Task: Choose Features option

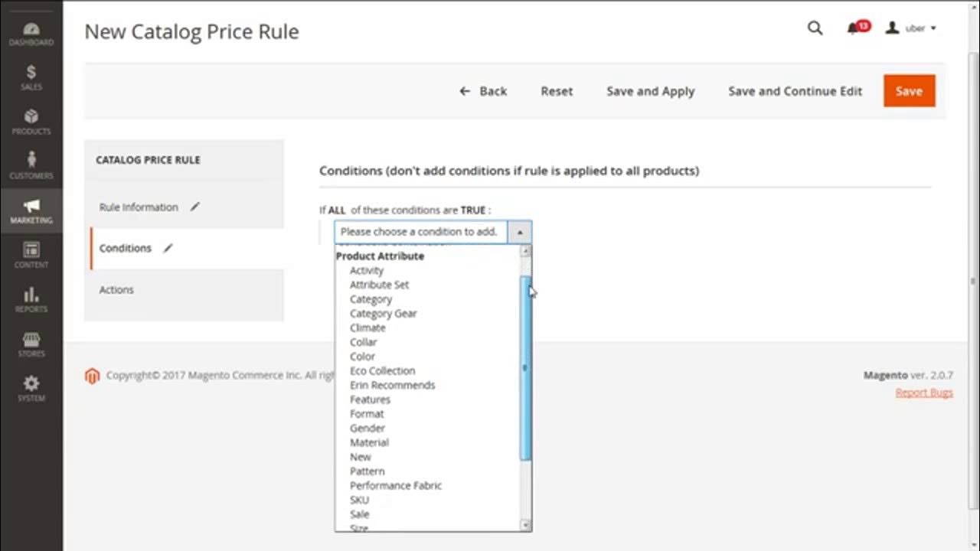Action: pos(370,399)
